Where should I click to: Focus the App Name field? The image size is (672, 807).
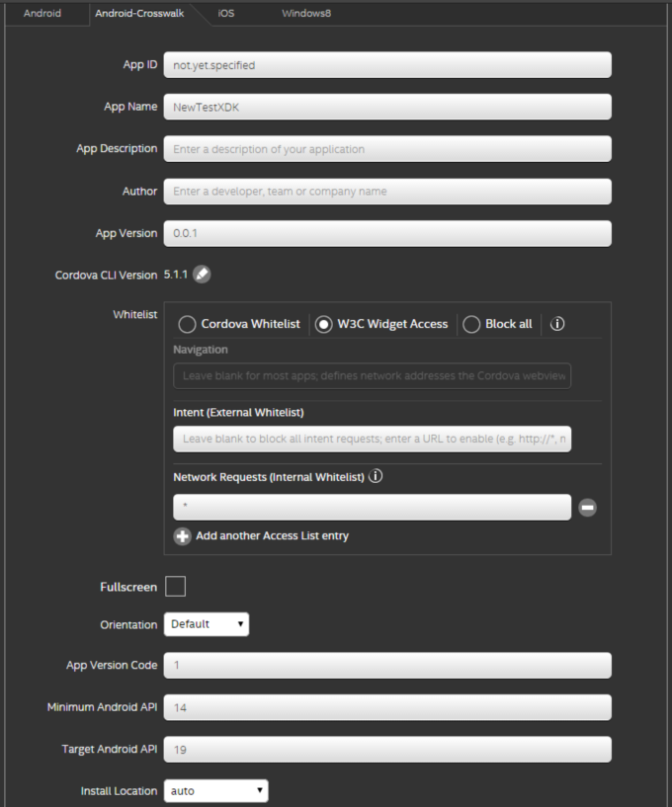click(387, 107)
